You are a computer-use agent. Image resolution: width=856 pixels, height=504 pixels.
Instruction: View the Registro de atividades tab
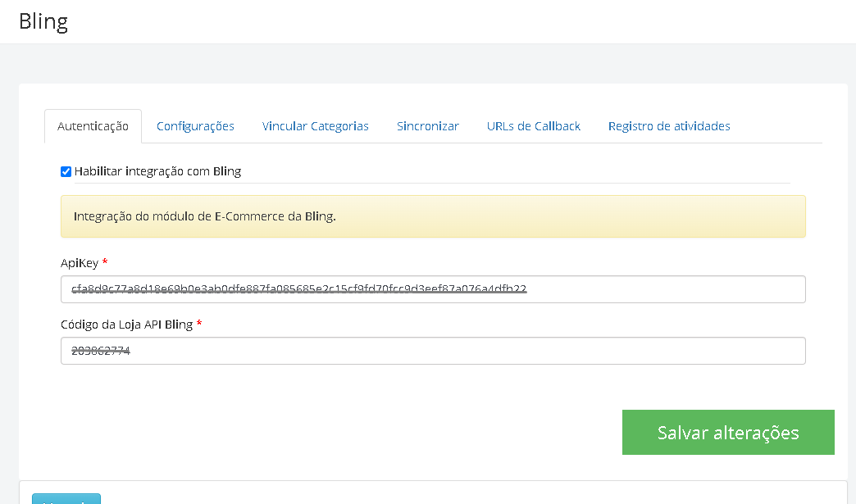(669, 126)
